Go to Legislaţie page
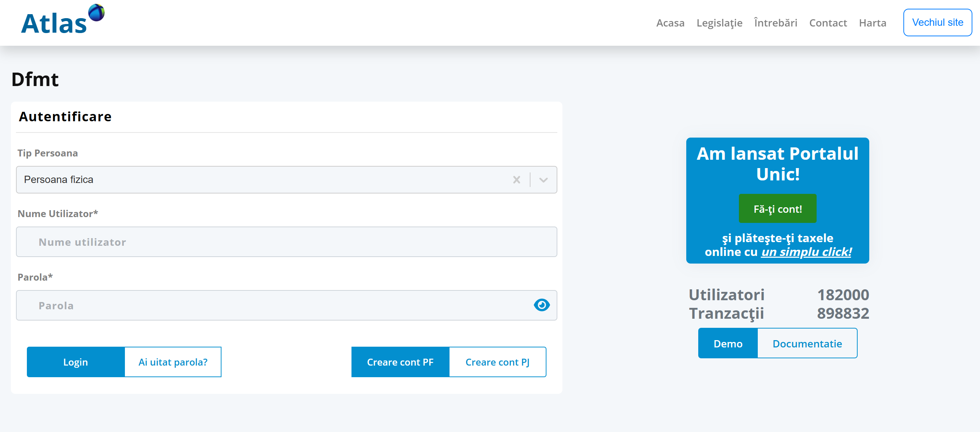Viewport: 980px width, 432px height. tap(719, 23)
